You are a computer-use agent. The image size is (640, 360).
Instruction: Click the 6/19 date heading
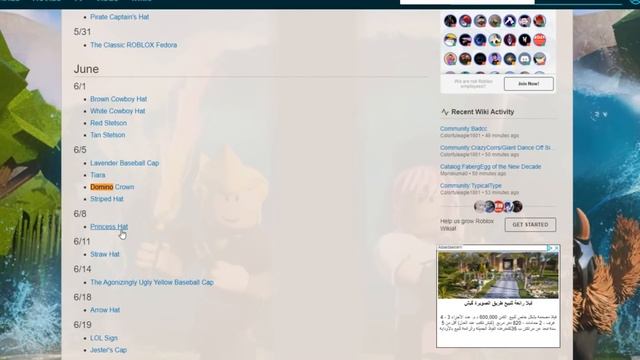82,325
